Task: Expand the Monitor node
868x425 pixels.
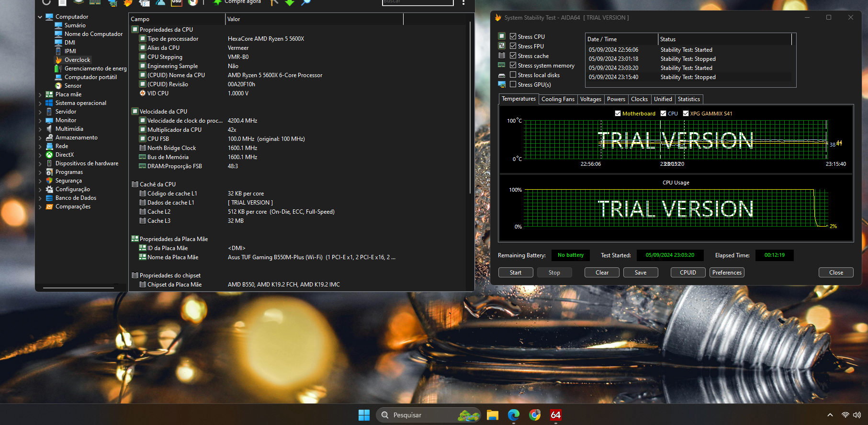Action: pos(40,120)
